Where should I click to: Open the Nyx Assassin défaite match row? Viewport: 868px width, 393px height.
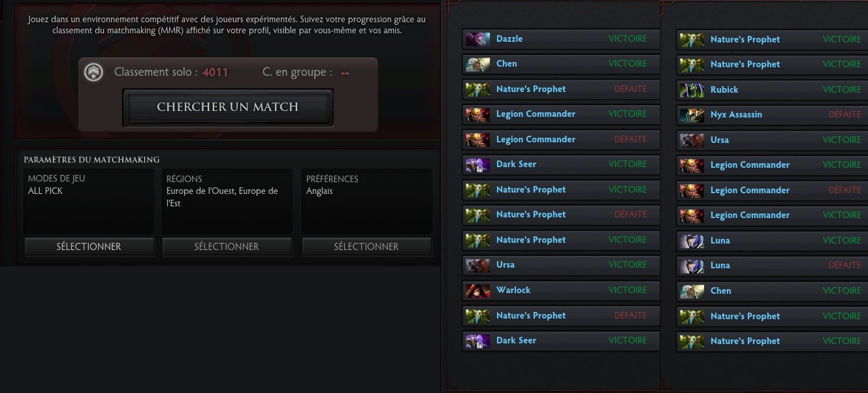[x=775, y=115]
